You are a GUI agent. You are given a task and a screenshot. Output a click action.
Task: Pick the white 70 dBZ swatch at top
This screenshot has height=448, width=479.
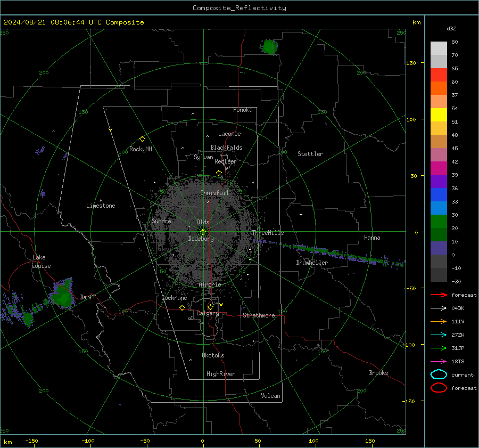[x=439, y=48]
